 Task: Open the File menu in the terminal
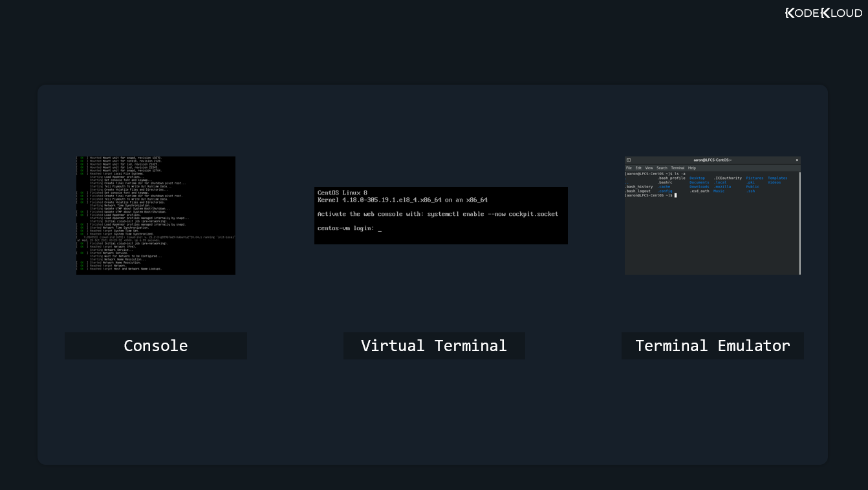coord(629,167)
